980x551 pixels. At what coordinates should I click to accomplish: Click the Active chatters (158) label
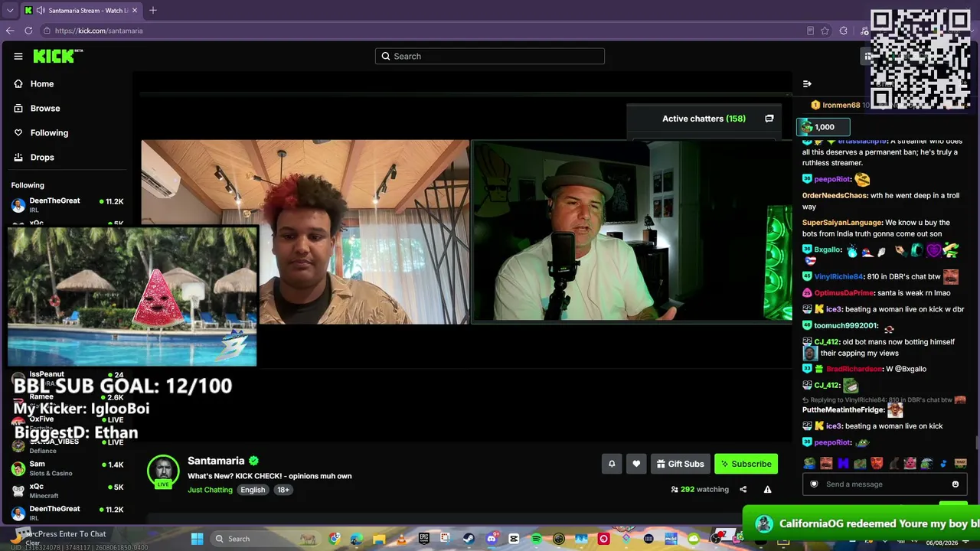tap(704, 119)
